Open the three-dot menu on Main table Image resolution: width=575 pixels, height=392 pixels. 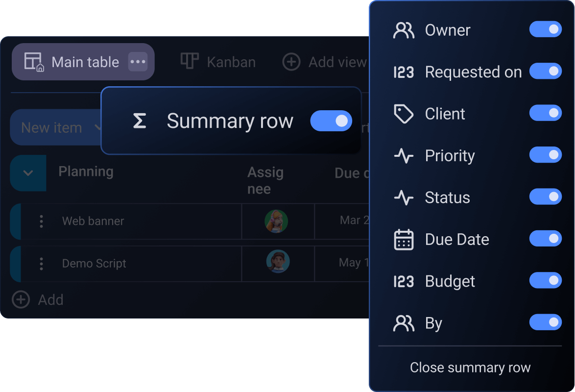138,62
